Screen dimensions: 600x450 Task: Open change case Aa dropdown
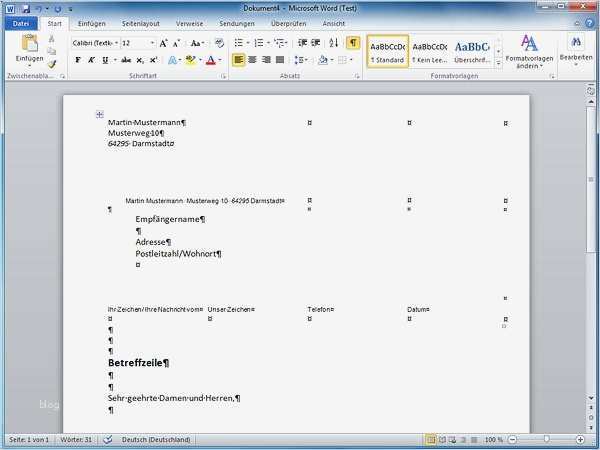pos(197,43)
